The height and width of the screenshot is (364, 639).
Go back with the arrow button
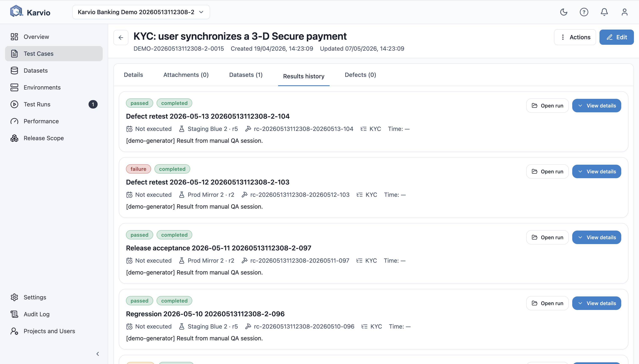tap(121, 38)
